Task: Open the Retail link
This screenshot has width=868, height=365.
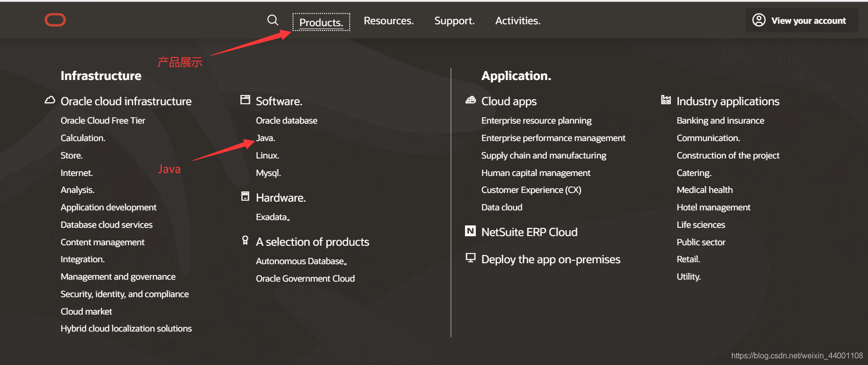Action: tap(688, 259)
